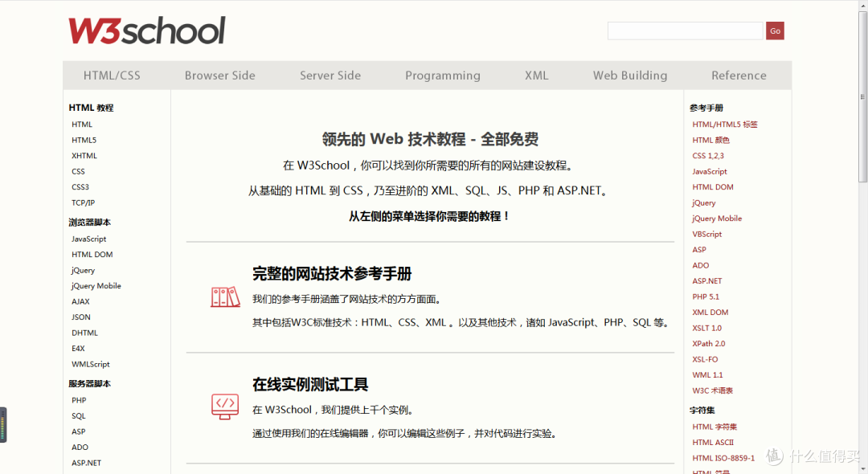Open the VBScript reference link
This screenshot has height=474, width=868.
[x=707, y=234]
